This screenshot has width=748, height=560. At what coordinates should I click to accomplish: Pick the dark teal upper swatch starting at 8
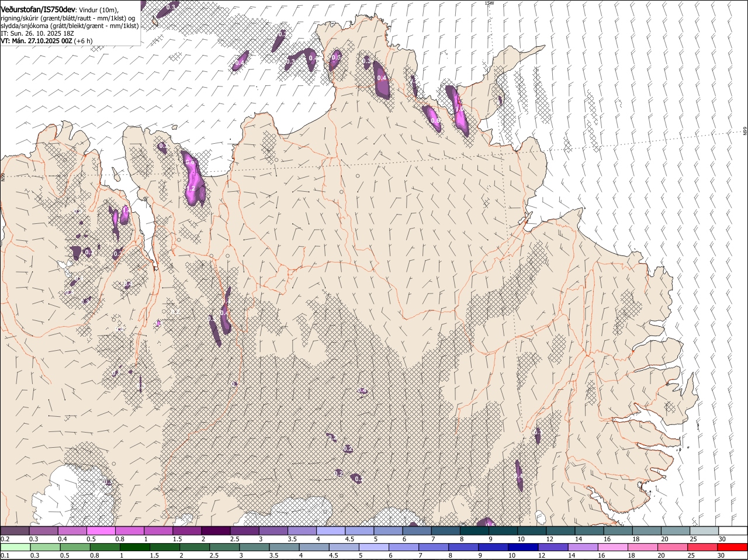coord(474,531)
